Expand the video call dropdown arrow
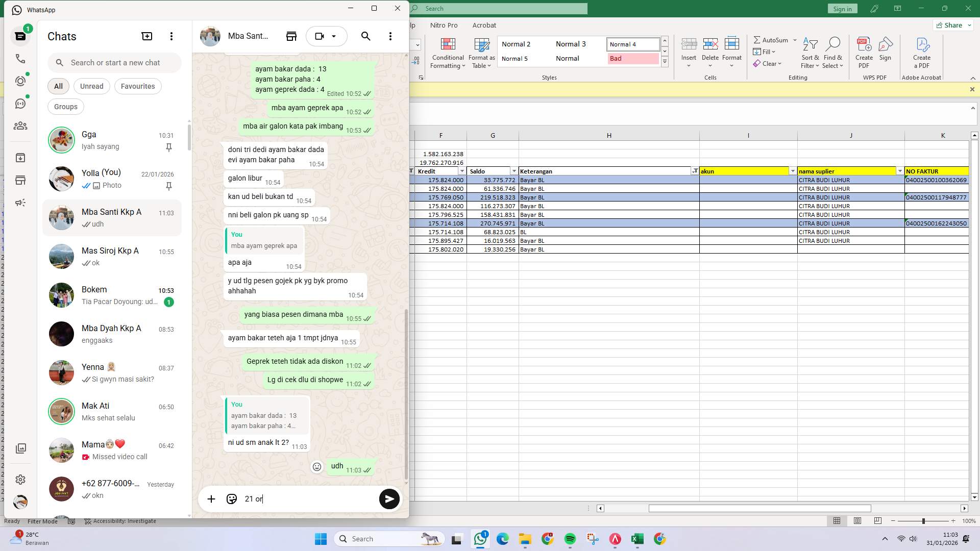The width and height of the screenshot is (980, 551). tap(334, 36)
